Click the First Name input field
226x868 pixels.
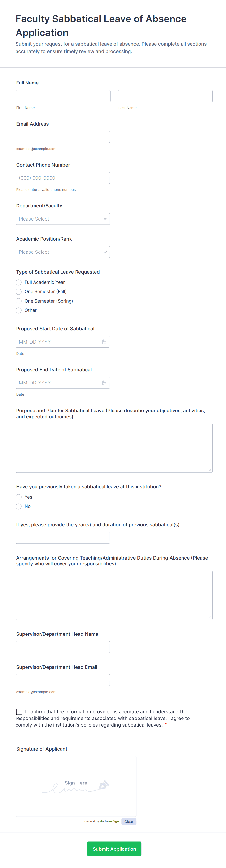pyautogui.click(x=63, y=96)
